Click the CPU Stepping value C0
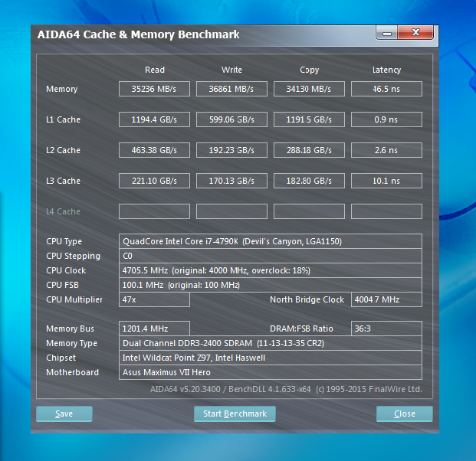This screenshot has width=476, height=461. 270,256
